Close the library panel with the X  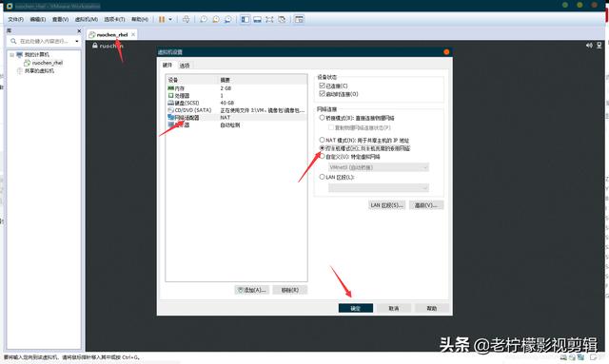click(x=79, y=30)
